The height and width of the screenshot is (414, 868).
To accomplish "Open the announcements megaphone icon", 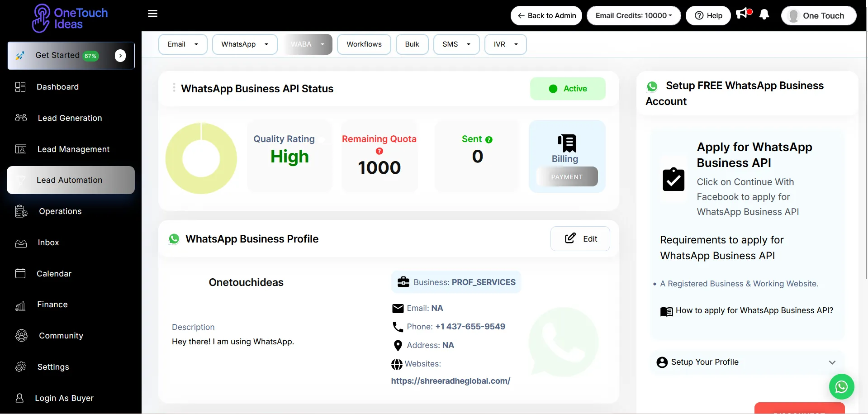I will [x=743, y=14].
